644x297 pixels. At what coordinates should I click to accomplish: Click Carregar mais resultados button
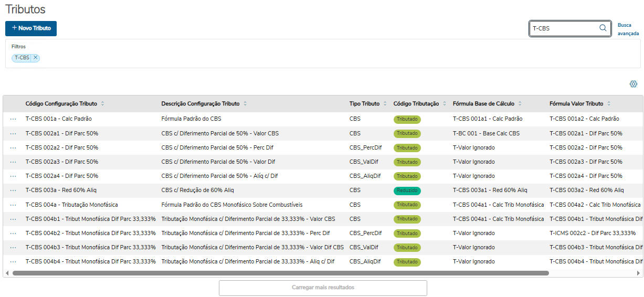click(323, 288)
